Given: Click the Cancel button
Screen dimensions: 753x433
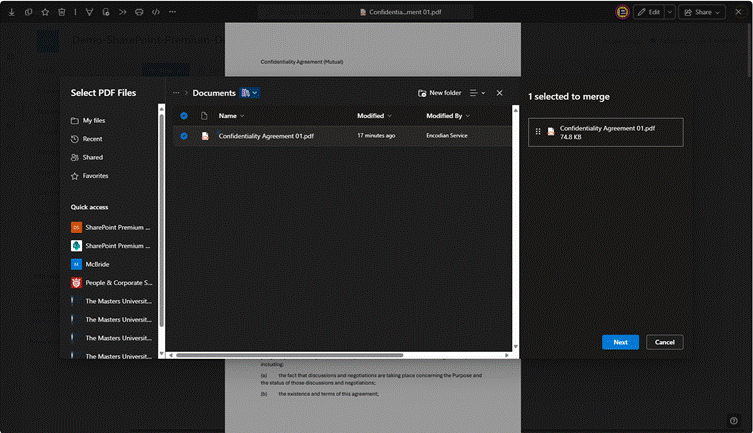Looking at the screenshot, I should [x=664, y=342].
